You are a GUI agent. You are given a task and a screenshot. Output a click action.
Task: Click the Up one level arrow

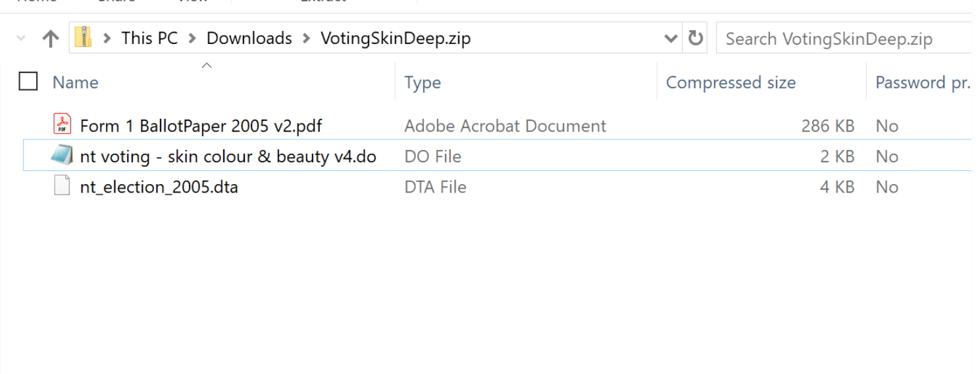coord(51,39)
